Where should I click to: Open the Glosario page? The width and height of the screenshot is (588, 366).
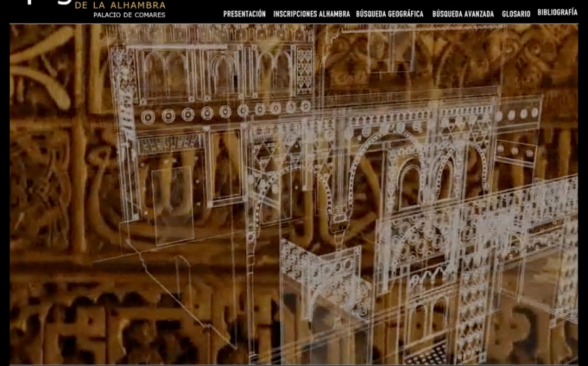[516, 14]
